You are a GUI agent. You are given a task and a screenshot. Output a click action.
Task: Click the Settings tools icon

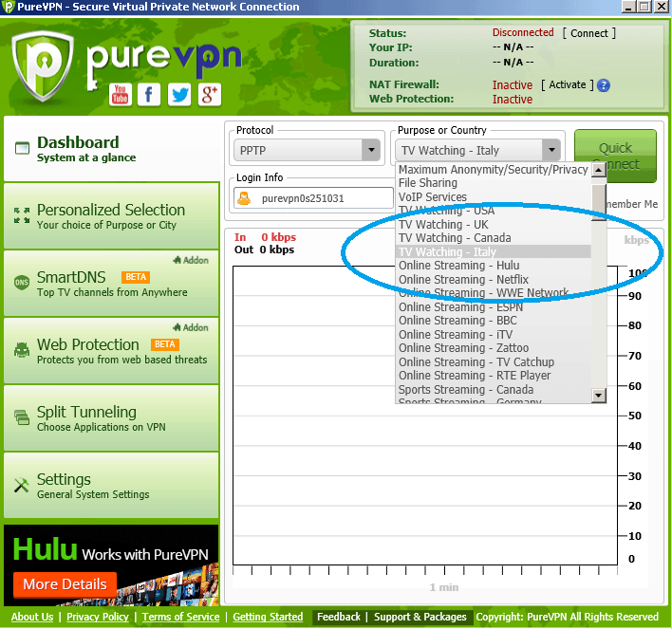click(x=22, y=485)
